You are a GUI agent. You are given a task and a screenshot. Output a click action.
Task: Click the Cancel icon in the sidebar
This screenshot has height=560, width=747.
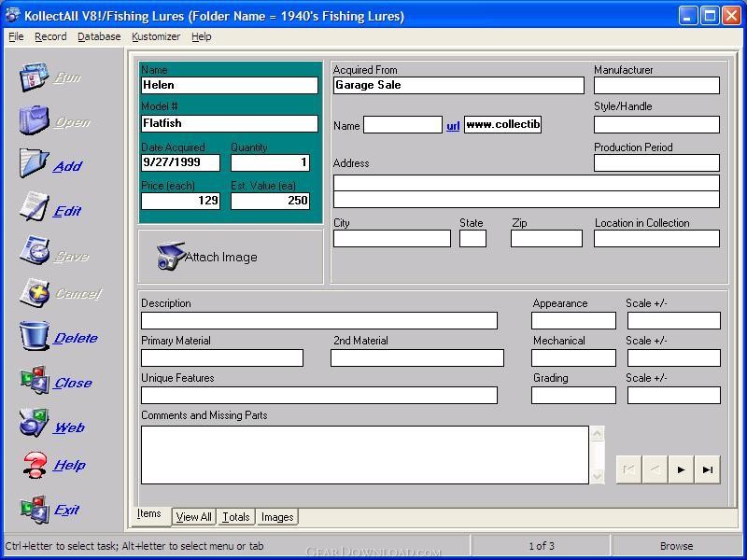(34, 292)
